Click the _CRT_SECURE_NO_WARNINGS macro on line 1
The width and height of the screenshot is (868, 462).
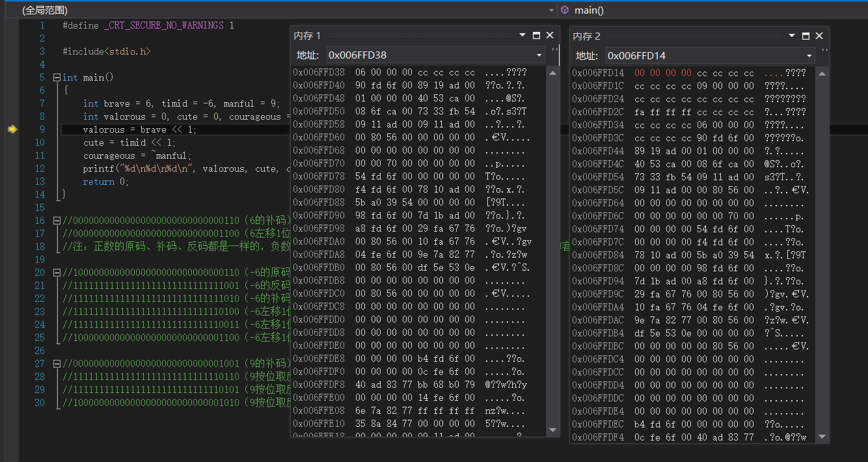pos(163,25)
